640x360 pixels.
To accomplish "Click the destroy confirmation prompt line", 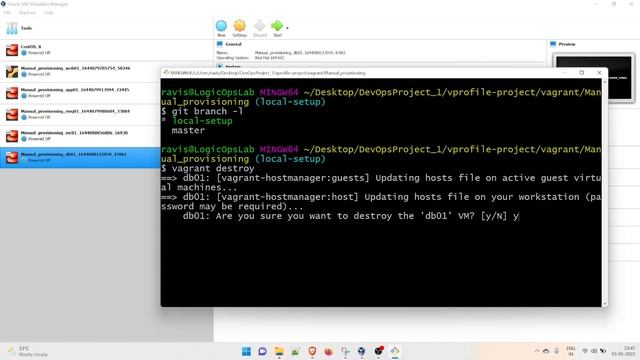I will [351, 216].
